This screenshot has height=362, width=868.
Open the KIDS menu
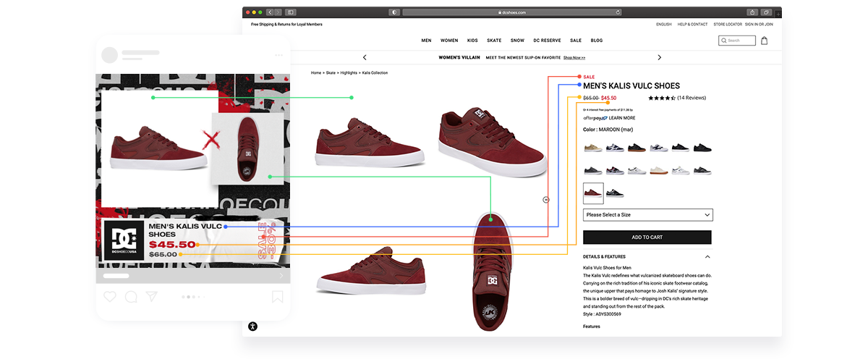472,41
